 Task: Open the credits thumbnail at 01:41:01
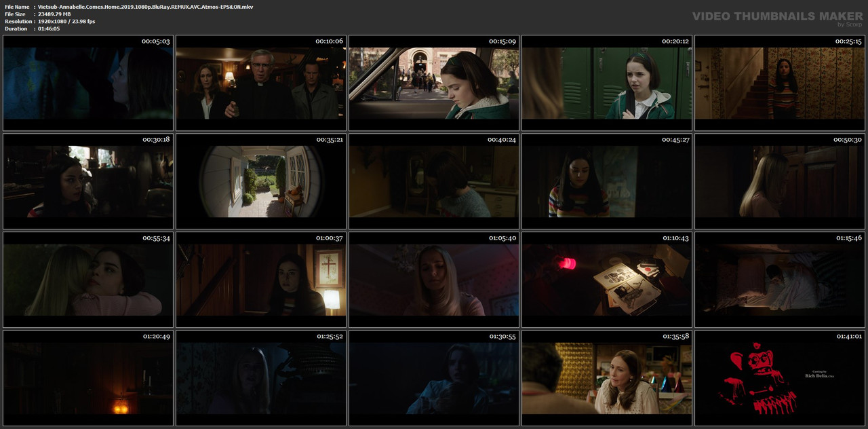pos(780,378)
